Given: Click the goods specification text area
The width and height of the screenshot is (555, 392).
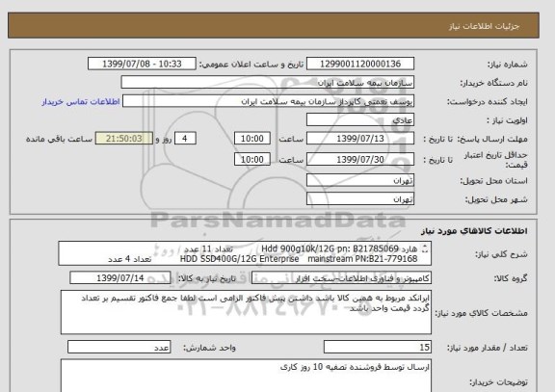Looking at the screenshot, I should coord(246,312).
